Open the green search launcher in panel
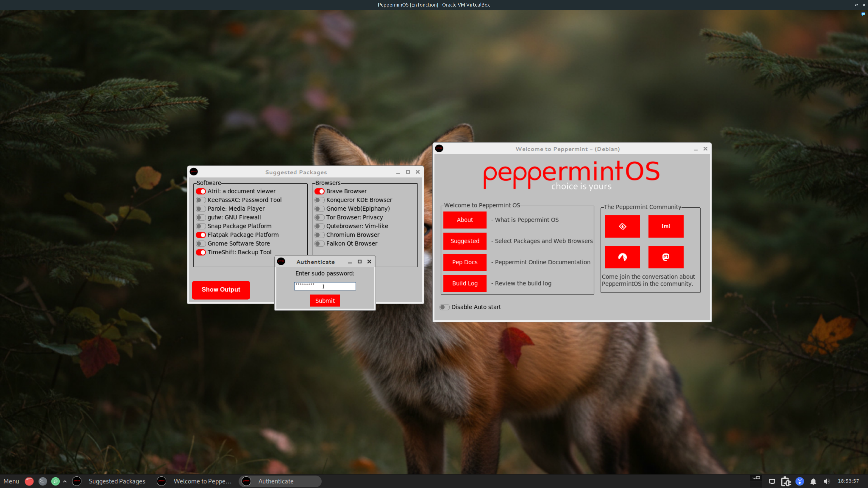The image size is (868, 488). pos(56,481)
